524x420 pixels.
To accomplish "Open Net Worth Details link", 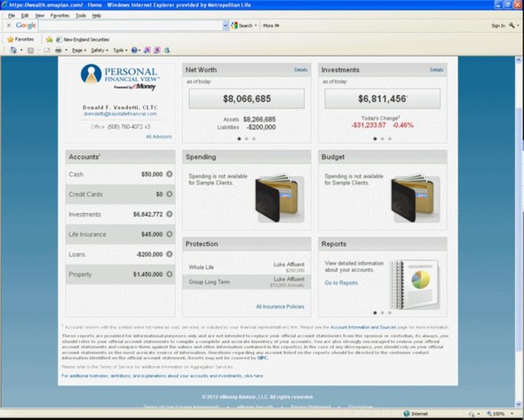I will 301,70.
